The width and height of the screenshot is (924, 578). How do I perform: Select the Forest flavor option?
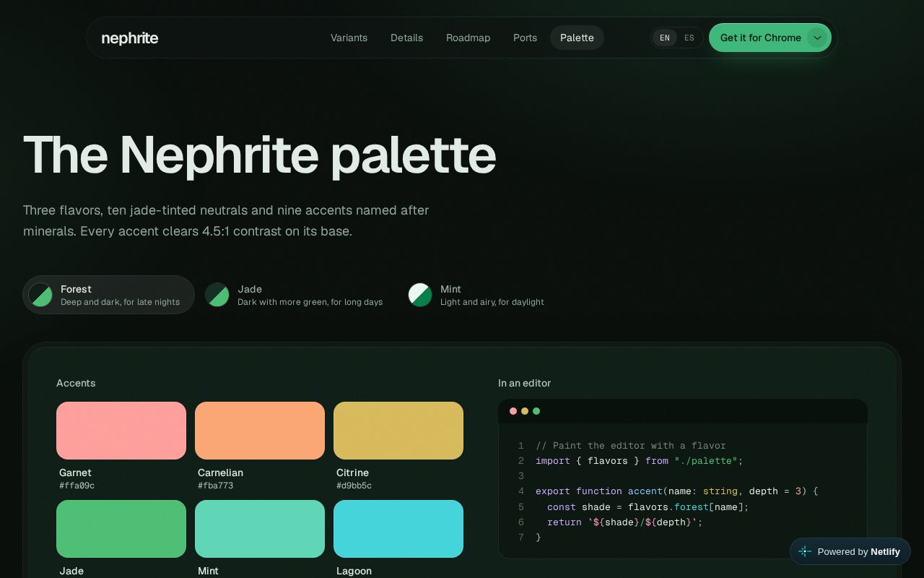[x=108, y=295]
